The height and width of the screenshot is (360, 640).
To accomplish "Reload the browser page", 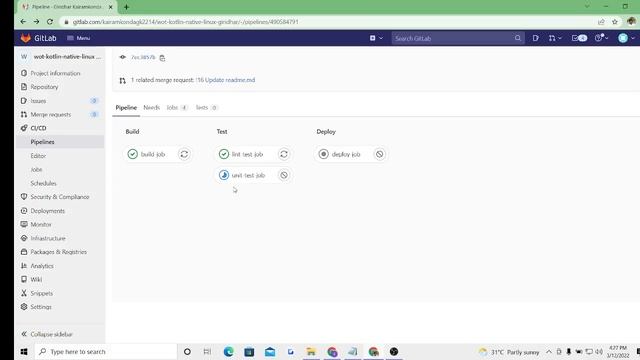I will [50, 22].
